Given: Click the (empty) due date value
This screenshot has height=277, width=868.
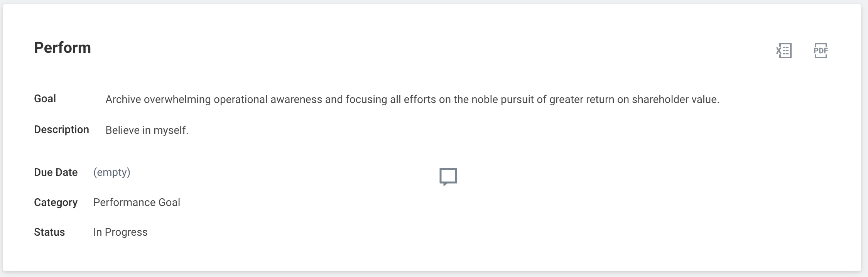Looking at the screenshot, I should 111,172.
